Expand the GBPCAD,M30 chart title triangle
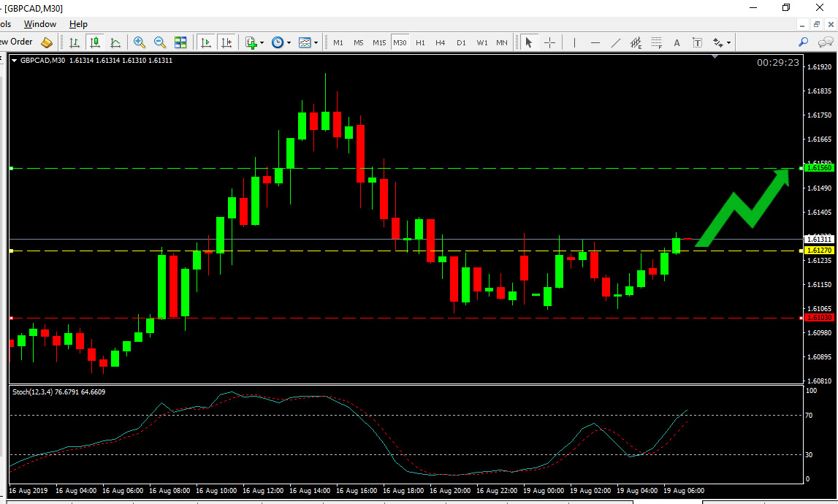 (15, 61)
